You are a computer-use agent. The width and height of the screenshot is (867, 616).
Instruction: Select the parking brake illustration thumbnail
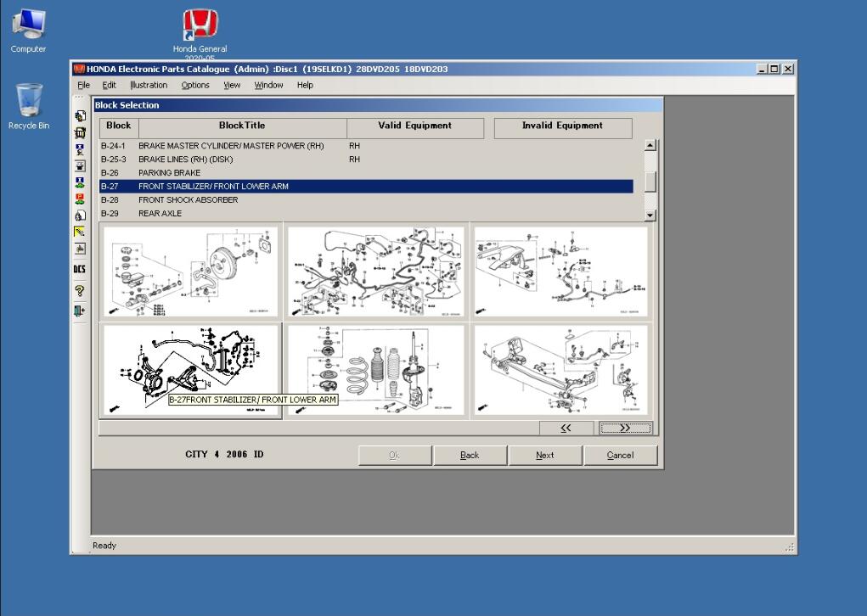click(x=560, y=272)
